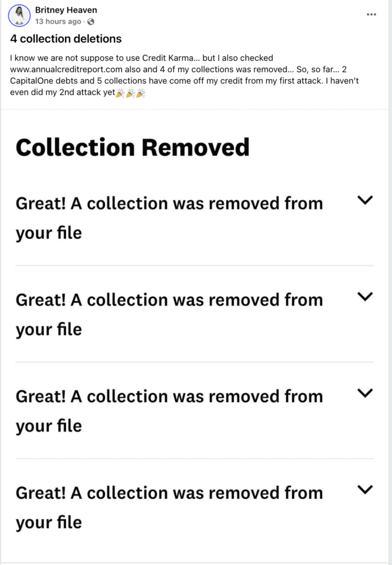This screenshot has width=392, height=565.
Task: Expand the third removed collection chevron
Action: pyautogui.click(x=365, y=393)
